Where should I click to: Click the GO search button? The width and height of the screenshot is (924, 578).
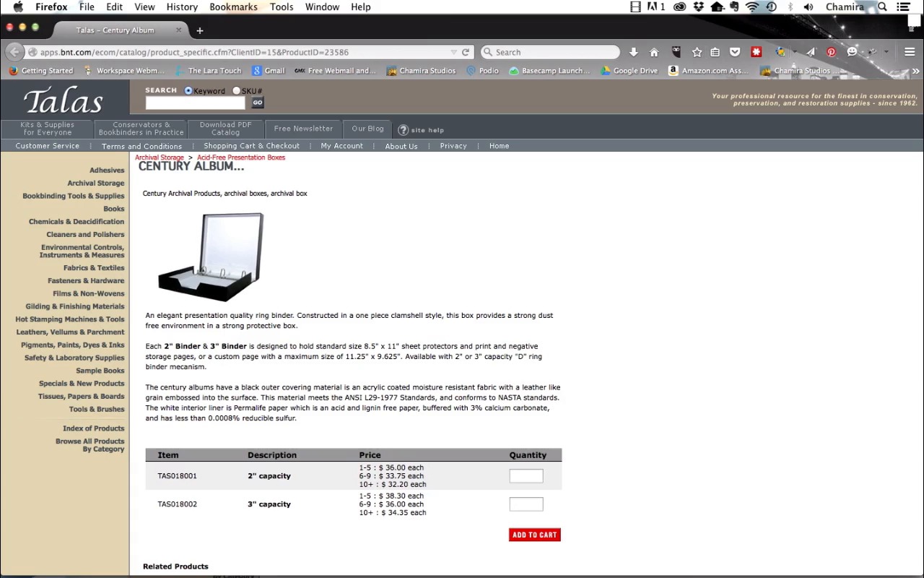coord(257,103)
